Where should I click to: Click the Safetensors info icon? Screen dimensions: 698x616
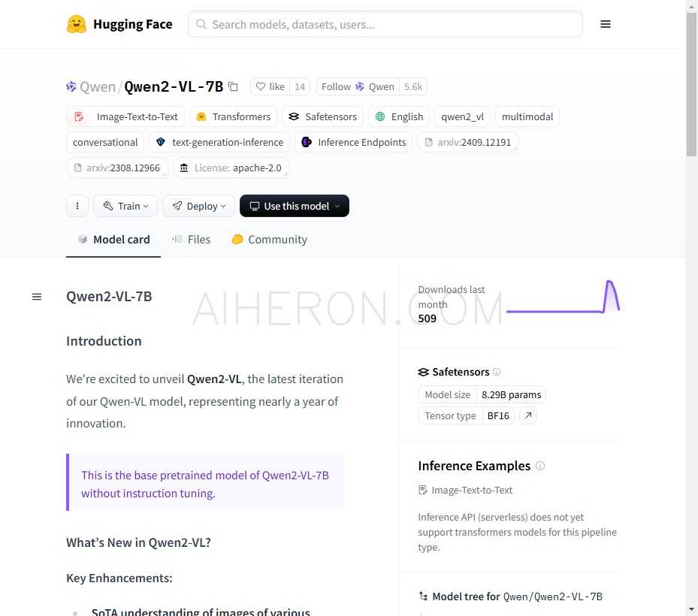point(497,372)
